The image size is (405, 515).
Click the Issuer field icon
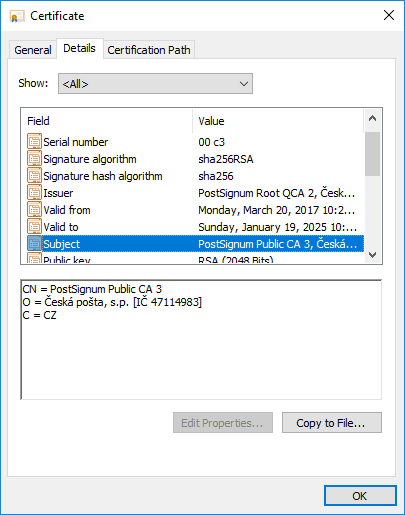pyautogui.click(x=34, y=193)
